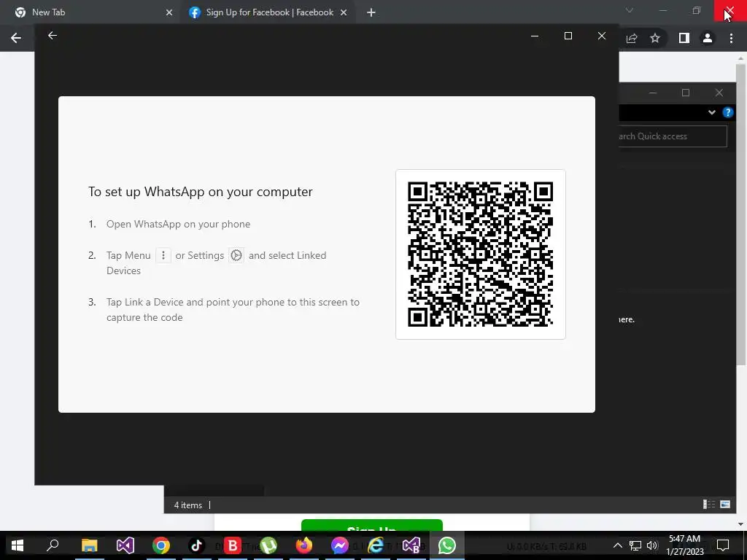Close the File Explorer window
Image resolution: width=747 pixels, height=560 pixels.
click(x=719, y=93)
